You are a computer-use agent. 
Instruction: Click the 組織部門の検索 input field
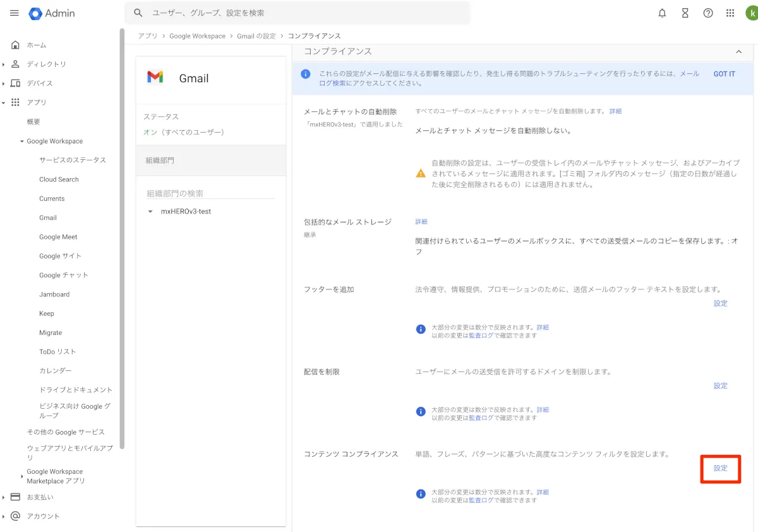pos(210,193)
